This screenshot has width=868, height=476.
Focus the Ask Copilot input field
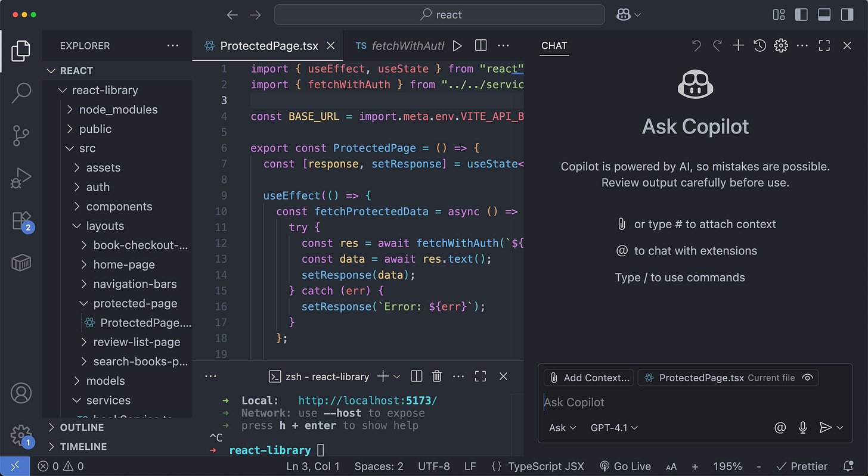[695, 402]
